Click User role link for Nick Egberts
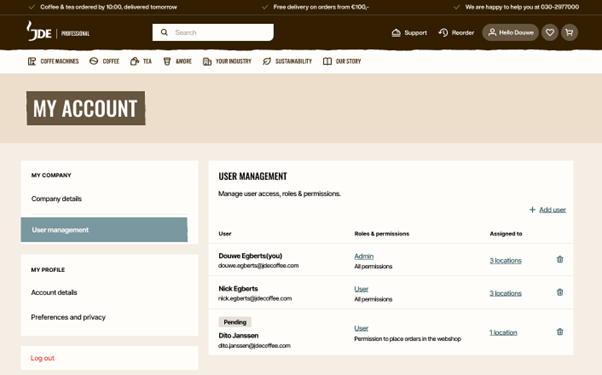This screenshot has height=375, width=602. click(361, 289)
